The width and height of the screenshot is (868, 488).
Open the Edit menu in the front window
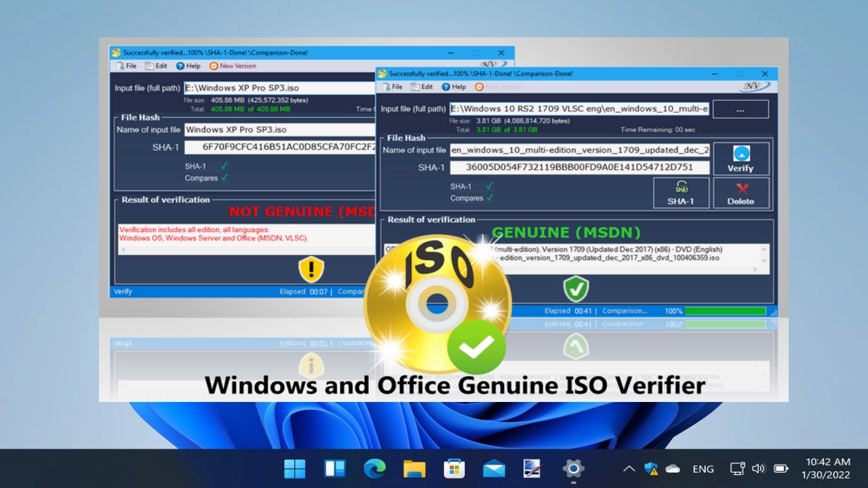click(422, 87)
